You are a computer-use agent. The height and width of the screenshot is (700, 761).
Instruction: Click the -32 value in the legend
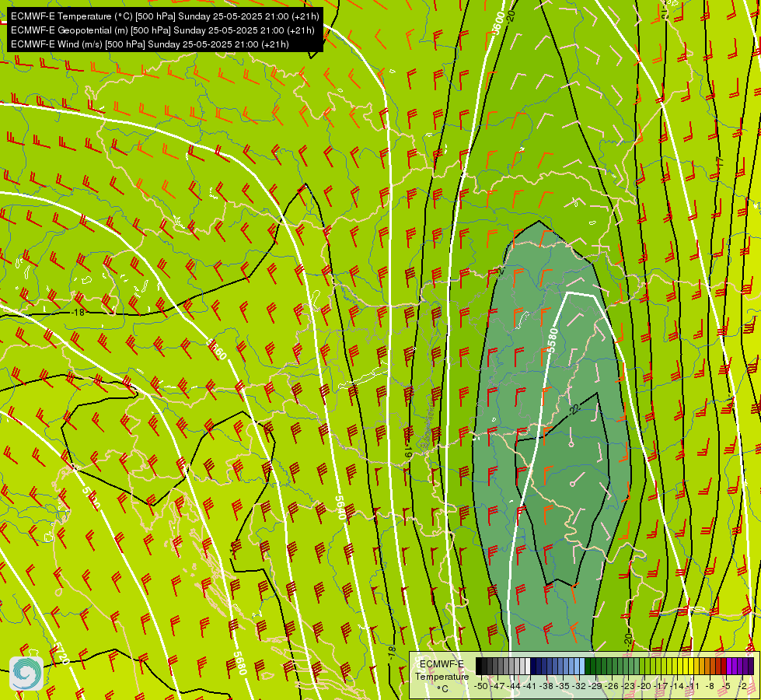[579, 686]
